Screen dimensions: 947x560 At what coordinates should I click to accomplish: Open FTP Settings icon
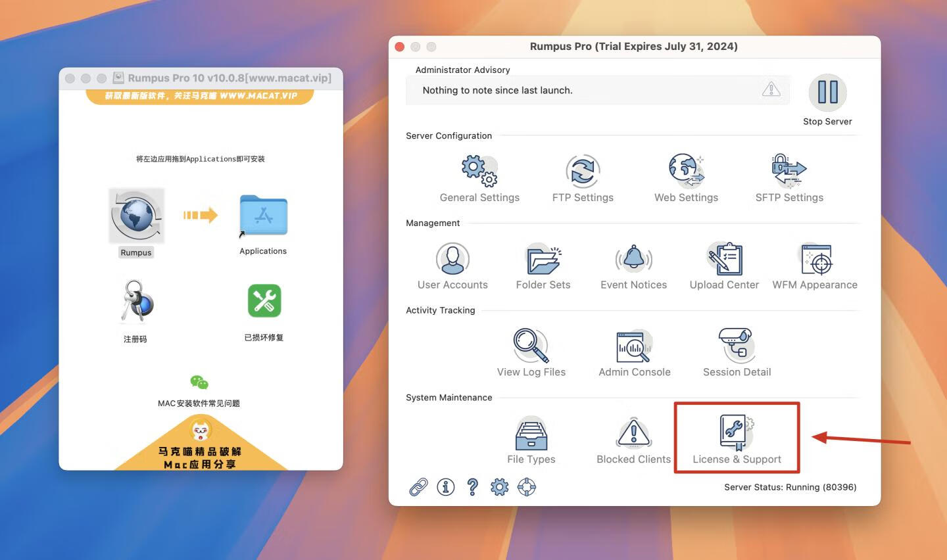coord(583,171)
